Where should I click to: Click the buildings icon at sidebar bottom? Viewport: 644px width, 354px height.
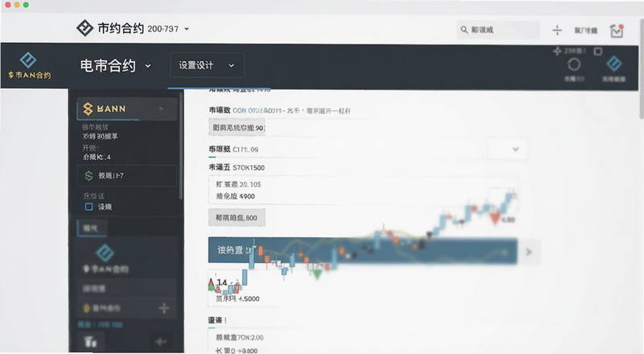90,342
